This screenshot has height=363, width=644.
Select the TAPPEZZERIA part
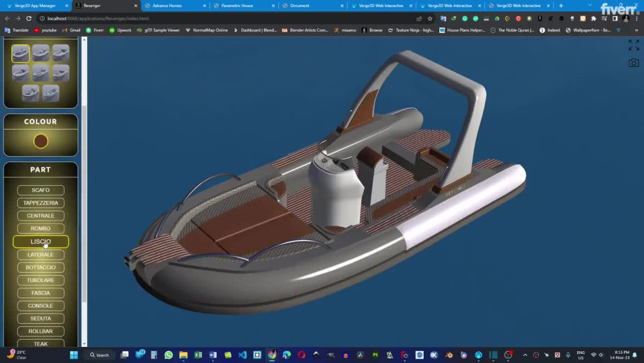tap(41, 202)
